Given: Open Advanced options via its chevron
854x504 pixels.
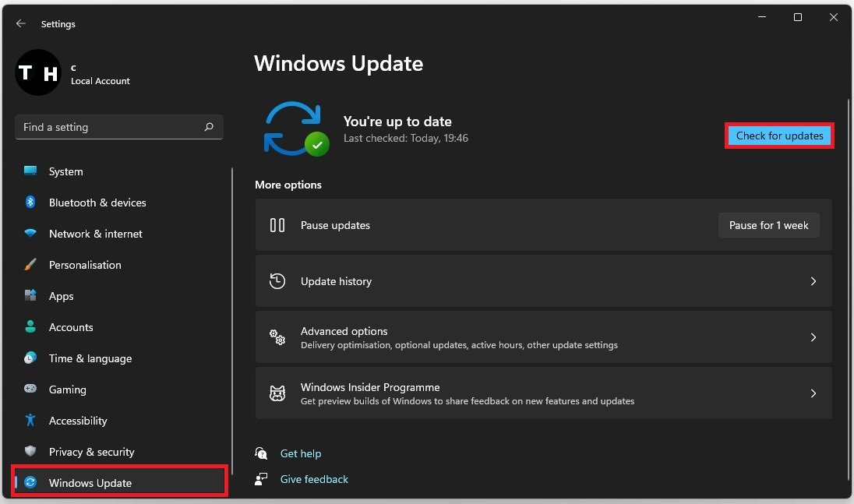Looking at the screenshot, I should click(x=813, y=337).
